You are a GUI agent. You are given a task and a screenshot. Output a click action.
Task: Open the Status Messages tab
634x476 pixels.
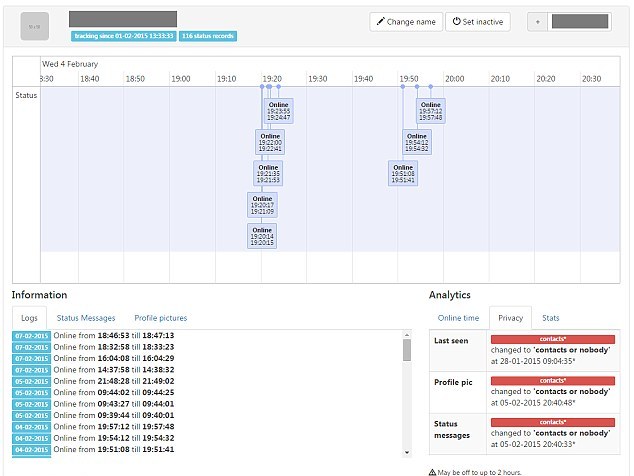point(85,318)
